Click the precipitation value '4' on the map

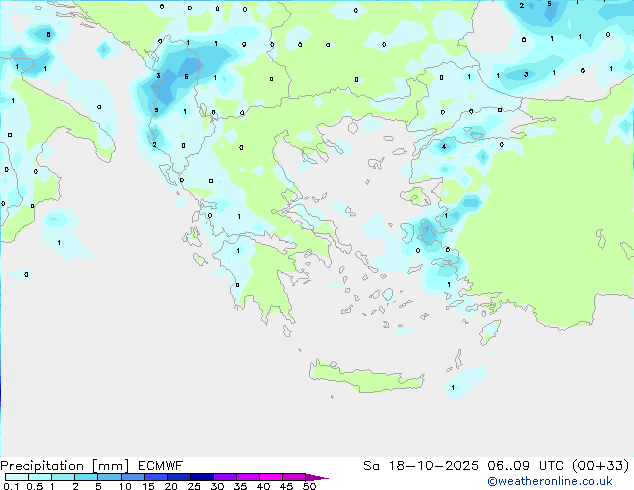tap(444, 147)
